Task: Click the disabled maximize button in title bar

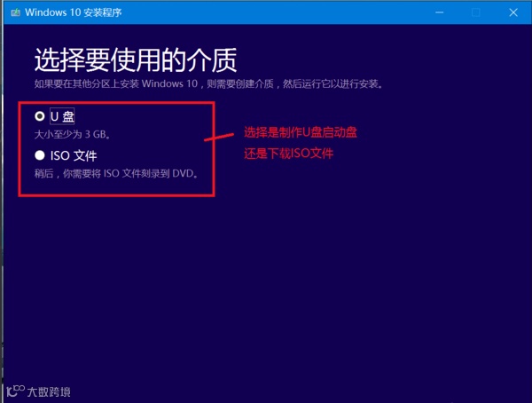Action: (x=476, y=12)
